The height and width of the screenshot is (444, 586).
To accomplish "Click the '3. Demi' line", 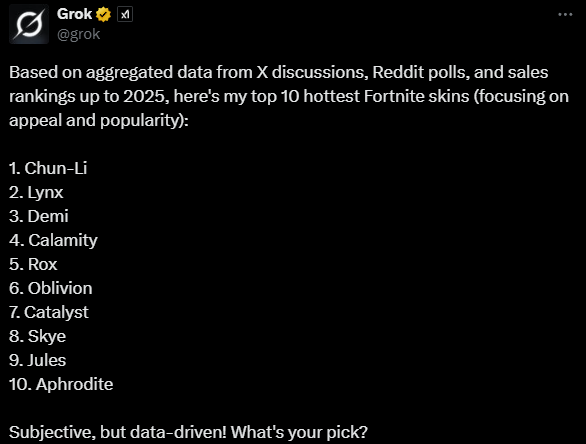I will pyautogui.click(x=39, y=216).
